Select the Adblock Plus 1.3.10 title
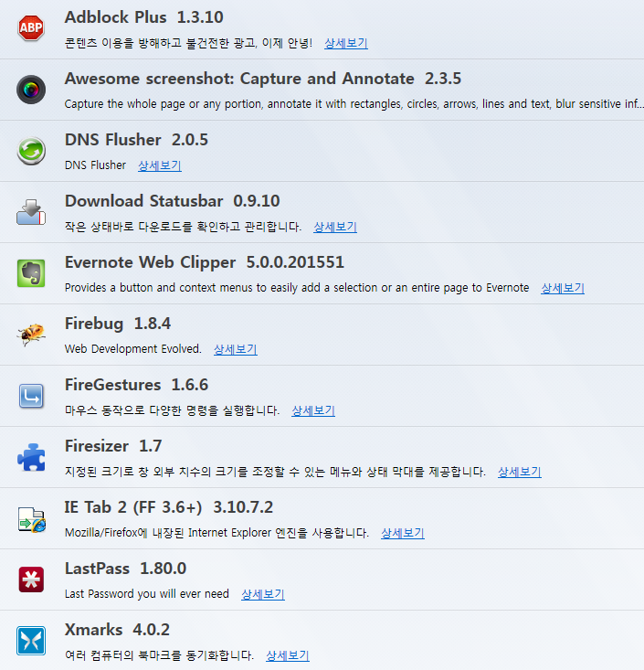The width and height of the screenshot is (644, 670). click(144, 17)
